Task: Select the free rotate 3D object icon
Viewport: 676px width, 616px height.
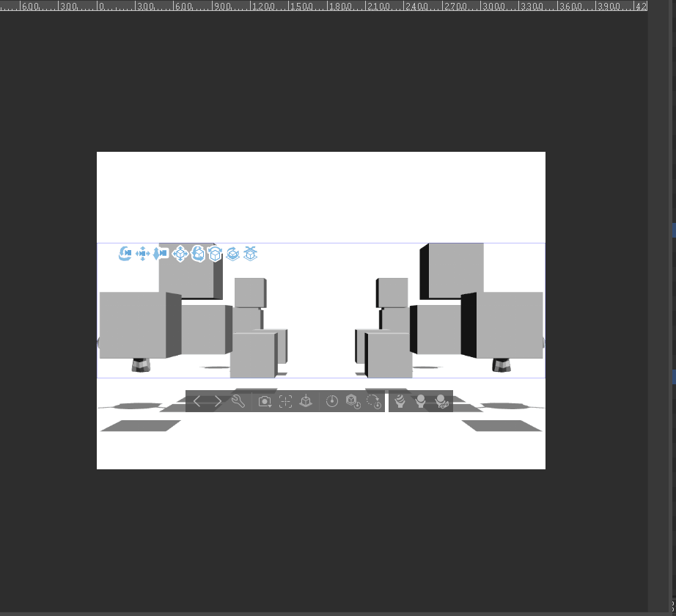Action: point(198,254)
